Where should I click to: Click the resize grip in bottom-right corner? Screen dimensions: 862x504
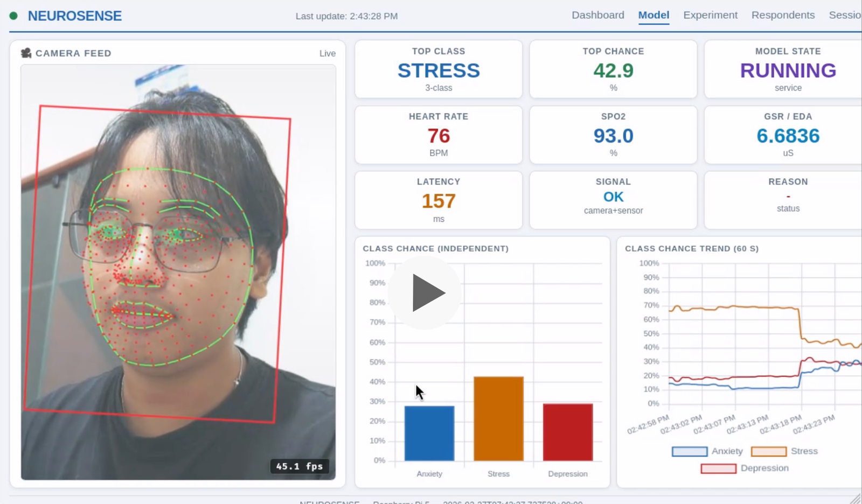(x=855, y=498)
